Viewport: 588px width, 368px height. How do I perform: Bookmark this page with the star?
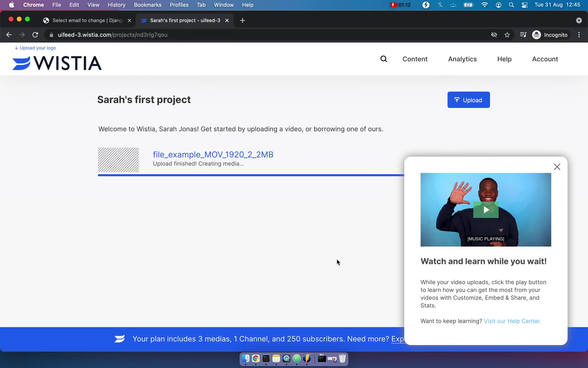507,35
